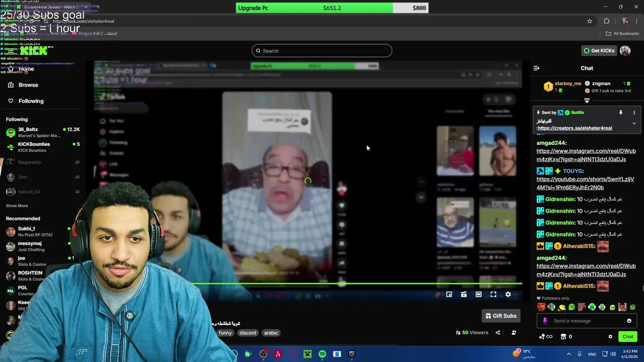Screen dimensions: 644x362
Task: Click the purple microphone icon in chat
Action: 545,321
